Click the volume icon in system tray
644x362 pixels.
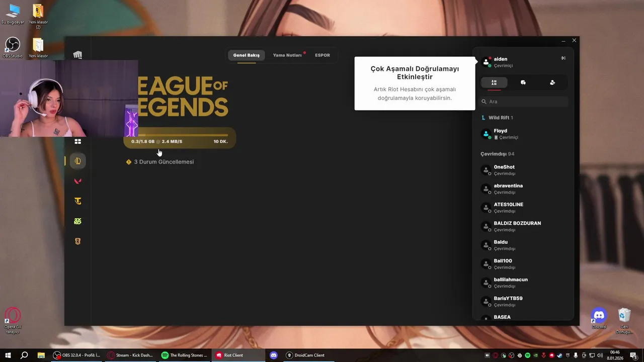[x=600, y=355]
